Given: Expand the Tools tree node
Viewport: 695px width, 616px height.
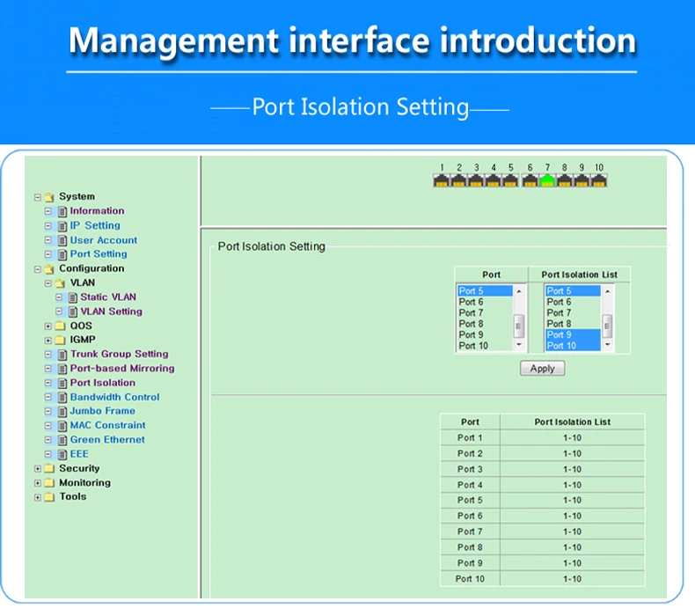Looking at the screenshot, I should [38, 497].
